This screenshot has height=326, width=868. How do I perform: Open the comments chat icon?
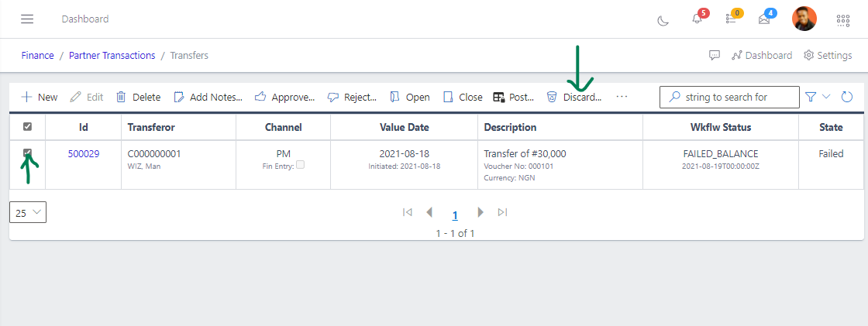coord(715,56)
